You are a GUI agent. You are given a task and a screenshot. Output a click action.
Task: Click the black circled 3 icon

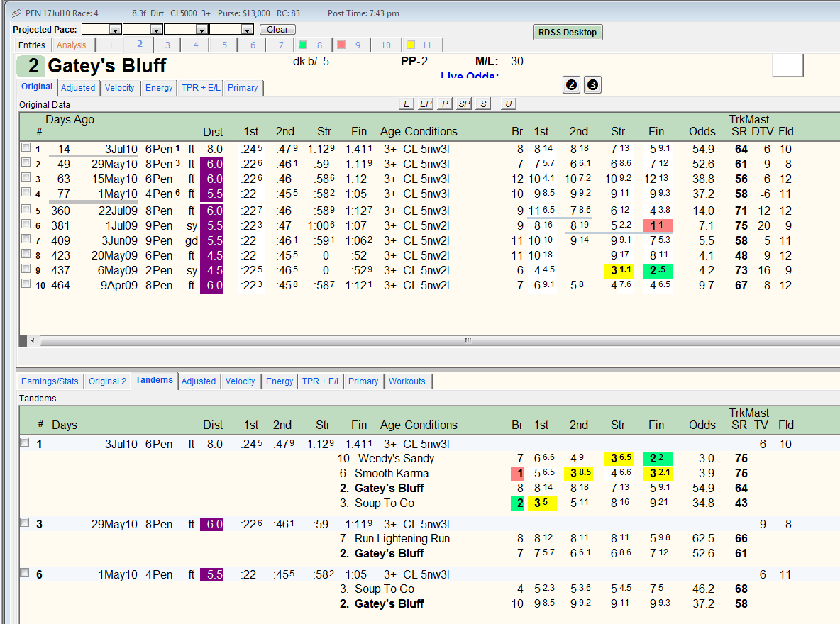click(x=592, y=84)
